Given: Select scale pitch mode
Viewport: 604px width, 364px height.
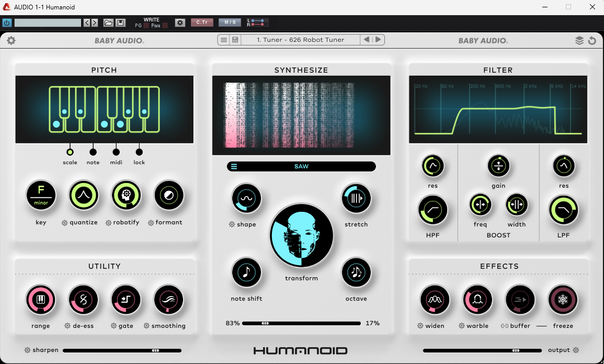Looking at the screenshot, I should point(70,152).
